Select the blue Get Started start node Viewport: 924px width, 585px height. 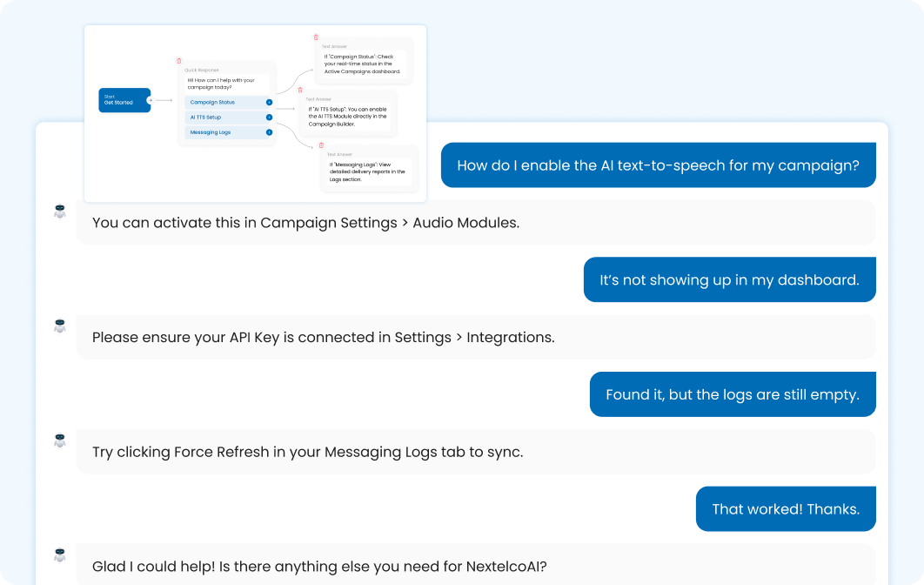(x=124, y=100)
